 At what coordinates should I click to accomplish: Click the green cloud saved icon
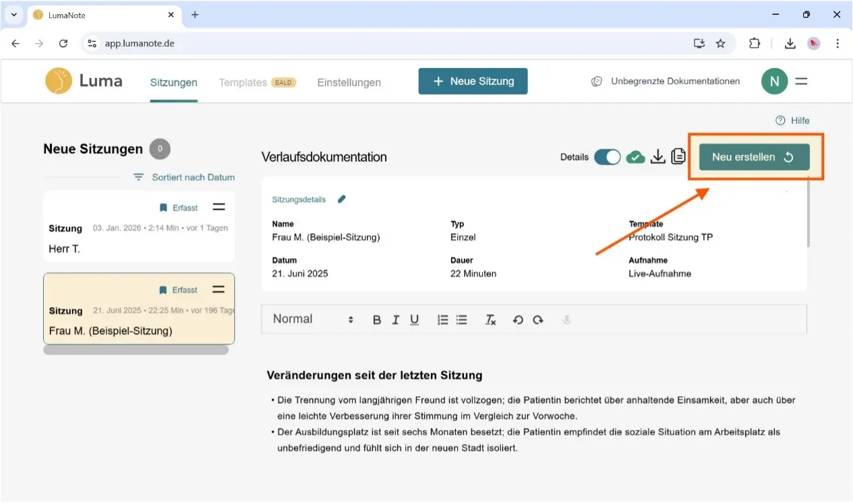tap(635, 157)
